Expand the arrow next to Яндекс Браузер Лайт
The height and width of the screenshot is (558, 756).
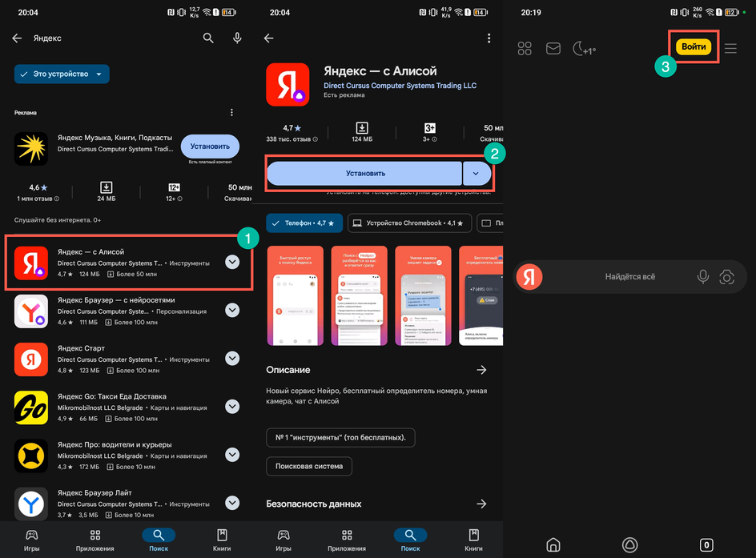point(232,503)
